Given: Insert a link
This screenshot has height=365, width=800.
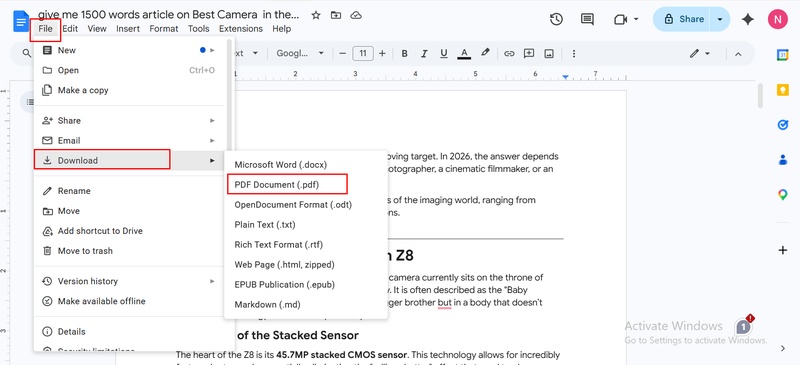Looking at the screenshot, I should click(x=509, y=53).
